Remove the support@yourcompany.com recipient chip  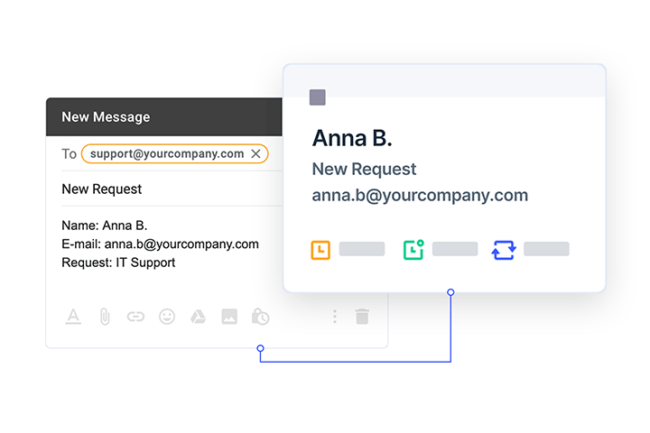click(x=256, y=154)
